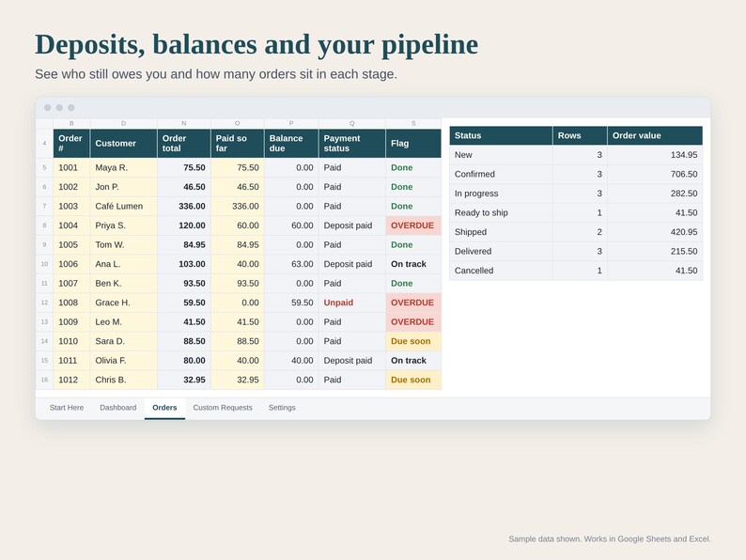This screenshot has width=746, height=560.
Task: Go to the Settings tab
Action: coord(282,408)
